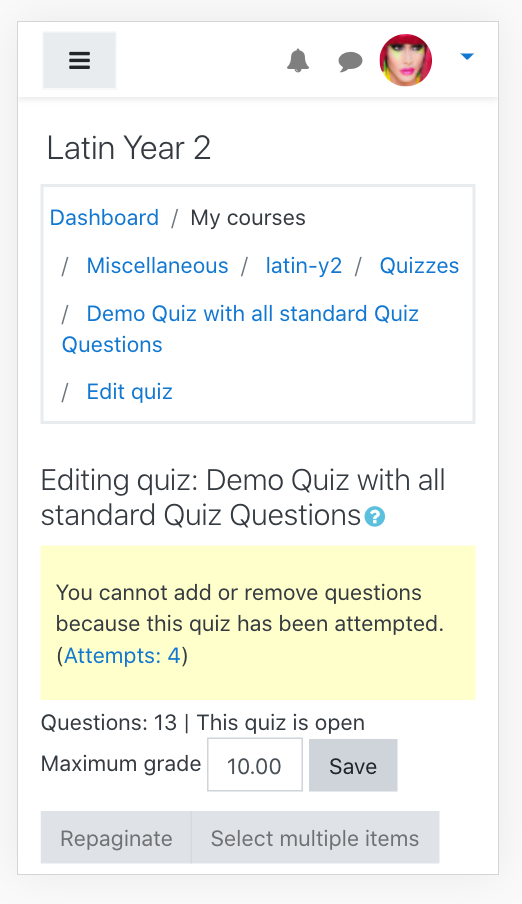Open Miscellaneous category breadcrumb
This screenshot has height=904, width=522.
point(157,266)
